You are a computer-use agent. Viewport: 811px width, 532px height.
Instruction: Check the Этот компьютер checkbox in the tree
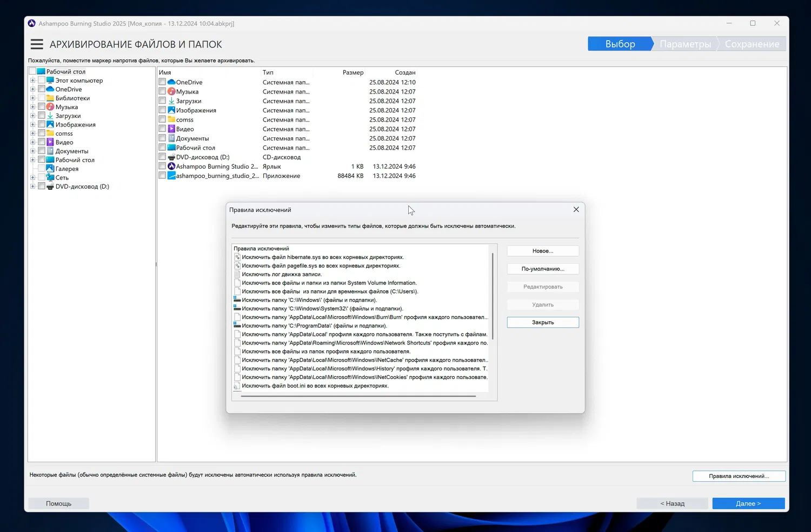point(42,81)
